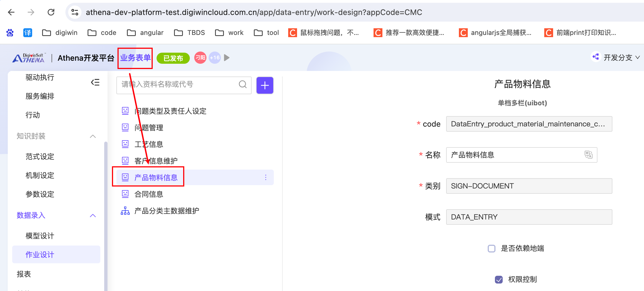Click the 已发布 status badge
Image resolution: width=644 pixels, height=291 pixels.
[173, 58]
